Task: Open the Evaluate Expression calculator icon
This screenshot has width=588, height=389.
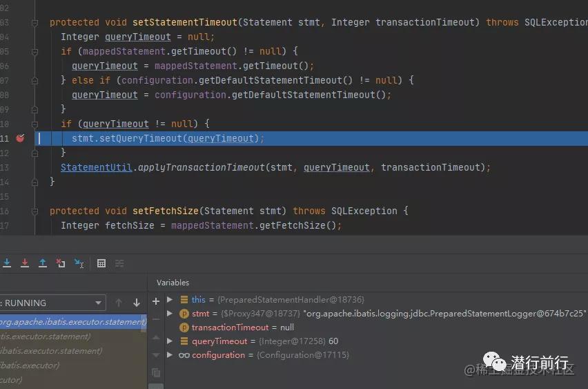Action: click(x=101, y=263)
